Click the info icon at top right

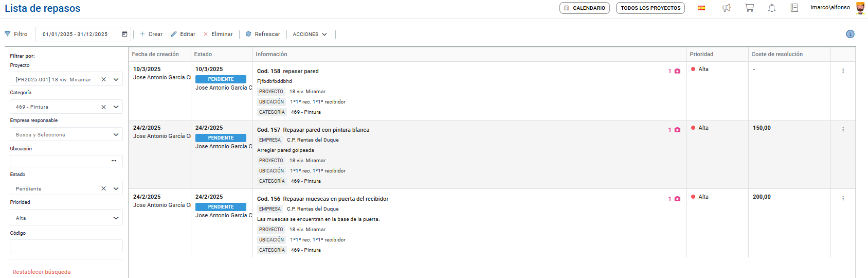pos(850,34)
